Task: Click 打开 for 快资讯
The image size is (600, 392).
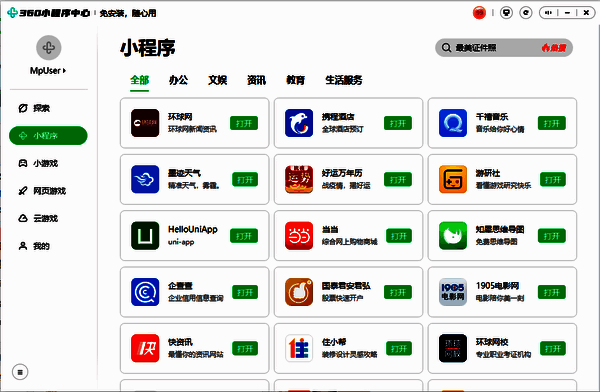Action: pos(245,348)
